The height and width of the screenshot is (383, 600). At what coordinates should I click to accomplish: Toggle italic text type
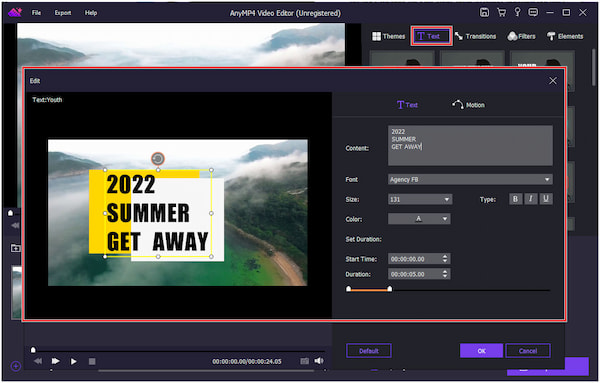tap(530, 199)
